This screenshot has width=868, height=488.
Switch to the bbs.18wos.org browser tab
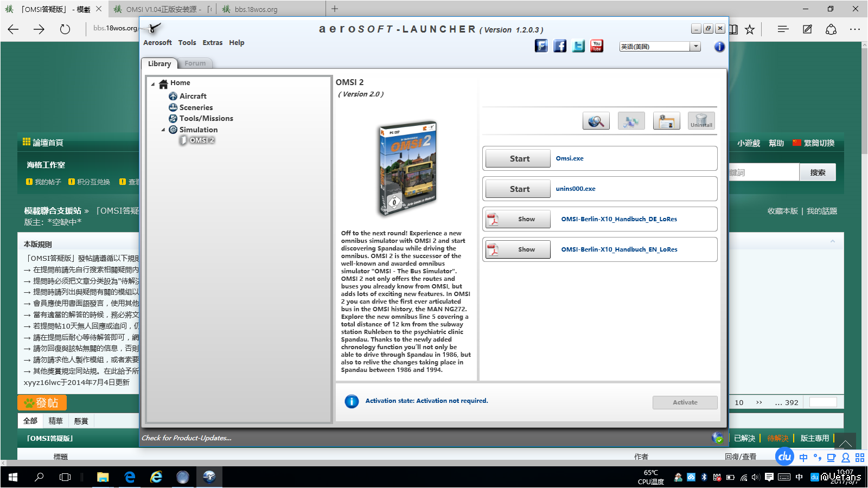point(270,9)
